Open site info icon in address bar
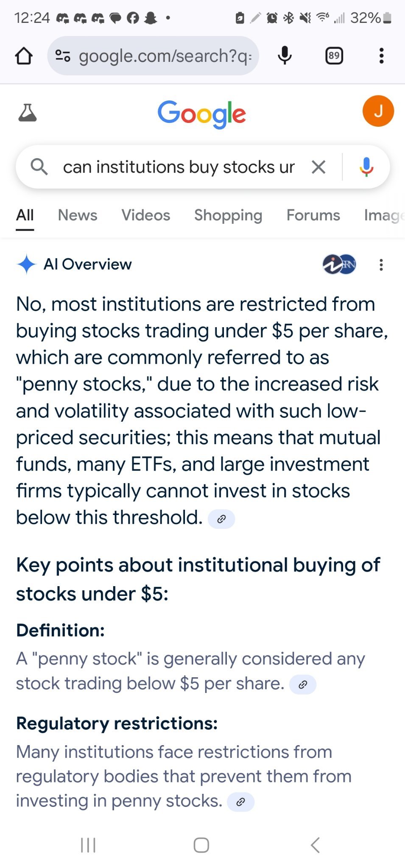The image size is (405, 868). click(63, 56)
